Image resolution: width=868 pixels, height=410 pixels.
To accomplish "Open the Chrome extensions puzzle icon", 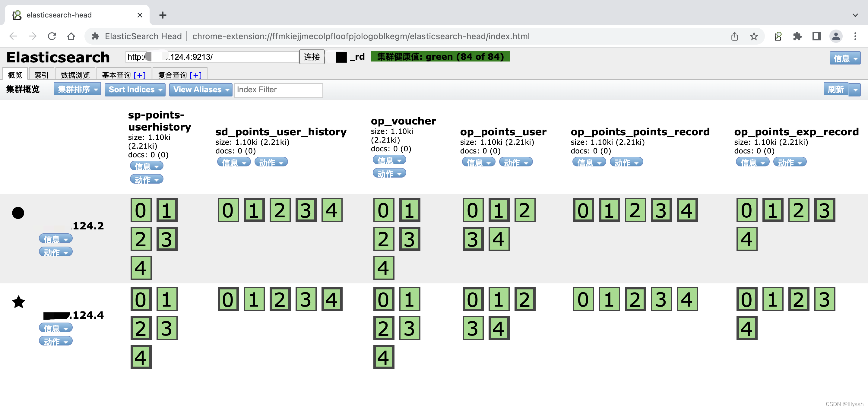I will point(797,36).
